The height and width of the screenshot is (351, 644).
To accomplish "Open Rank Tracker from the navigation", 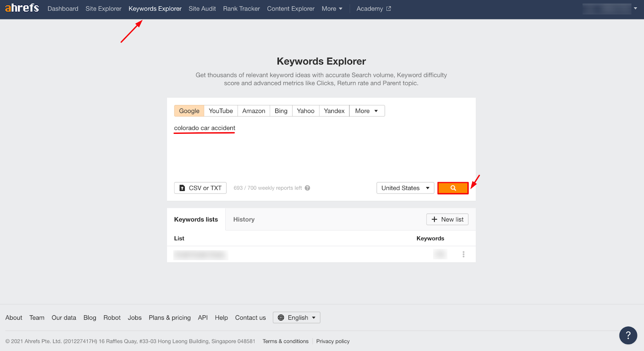I will pos(242,8).
